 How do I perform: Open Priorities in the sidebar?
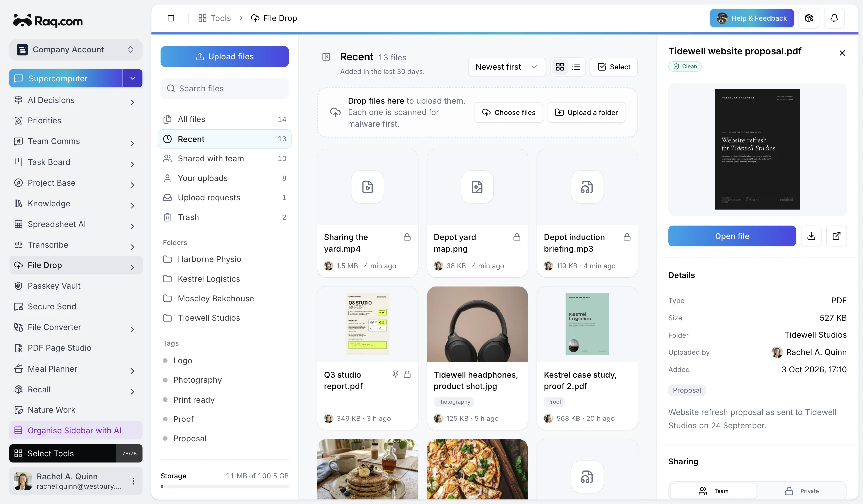coord(76,120)
